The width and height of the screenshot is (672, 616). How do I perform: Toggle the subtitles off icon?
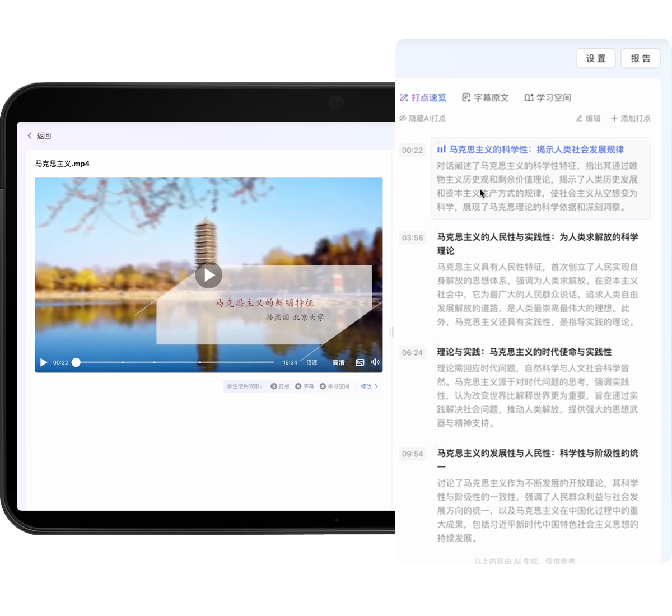pos(360,362)
